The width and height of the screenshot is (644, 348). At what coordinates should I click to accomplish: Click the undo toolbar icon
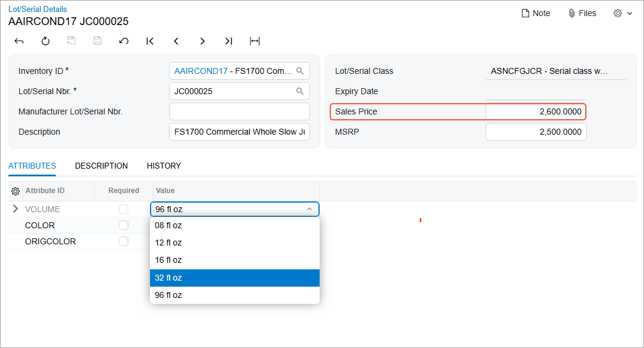[x=124, y=41]
